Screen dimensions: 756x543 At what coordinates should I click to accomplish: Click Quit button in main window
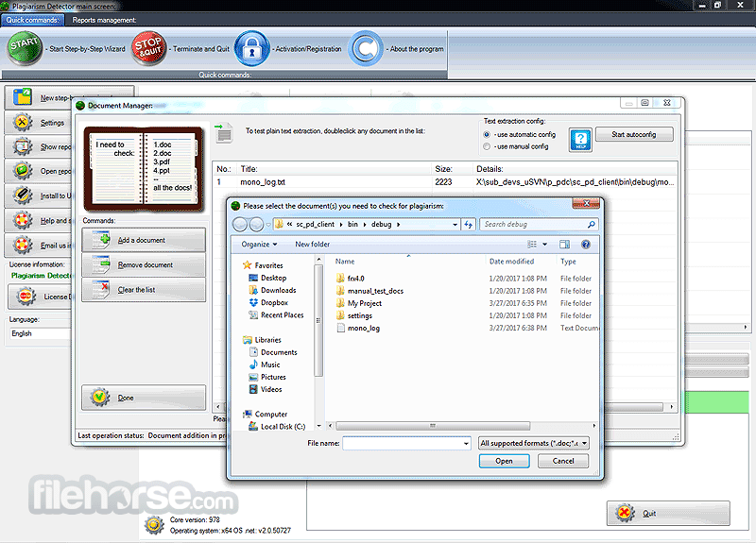[x=668, y=513]
